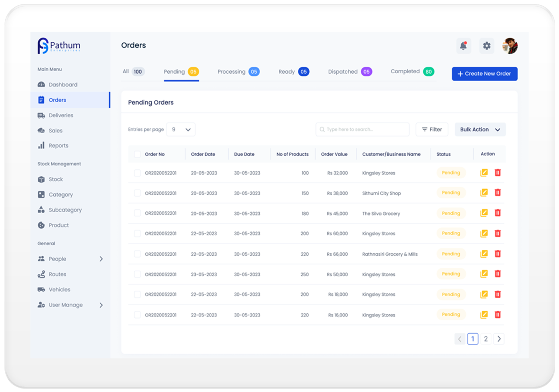The height and width of the screenshot is (392, 559).
Task: Open the Bulk Action dropdown
Action: click(480, 129)
